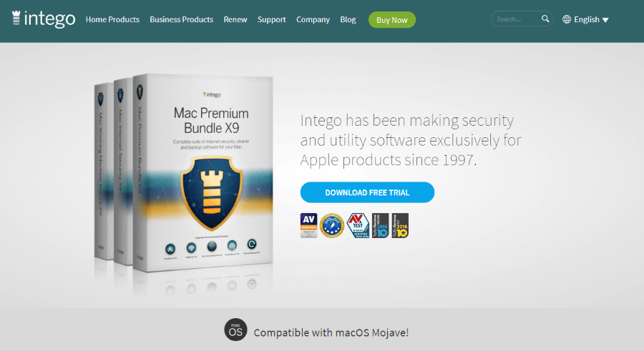Viewport: 644px width, 351px height.
Task: Open the Business Products menu
Action: tap(182, 20)
